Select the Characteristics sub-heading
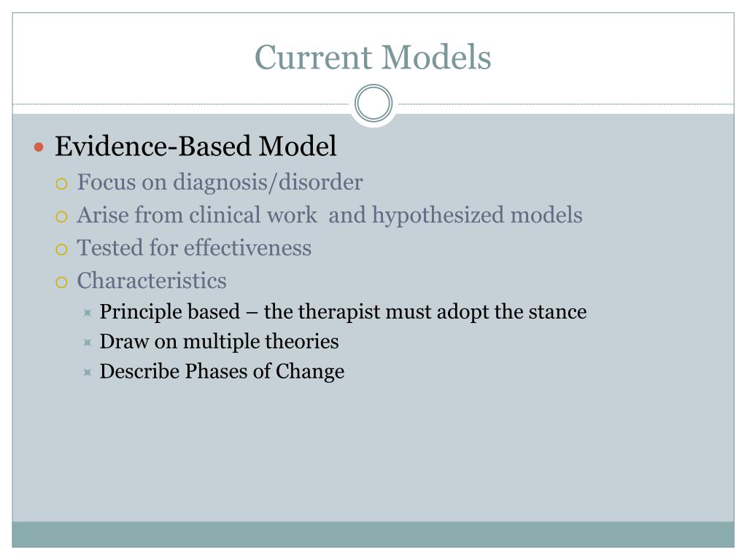The image size is (747, 560). pyautogui.click(x=152, y=281)
